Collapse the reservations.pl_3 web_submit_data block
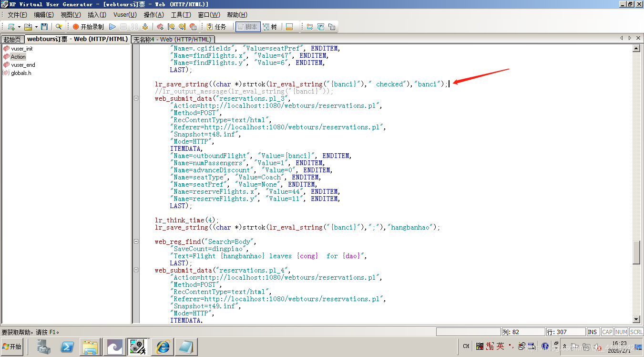644x357 pixels. point(136,98)
